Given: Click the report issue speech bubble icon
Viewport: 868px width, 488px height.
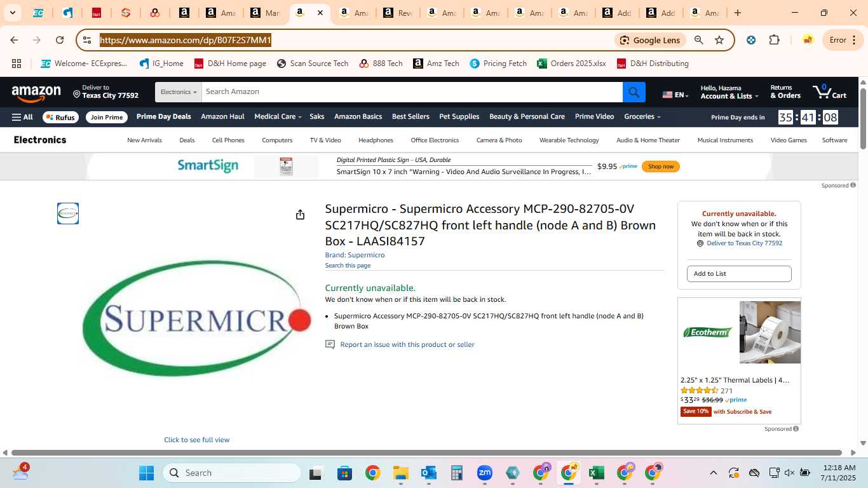Looking at the screenshot, I should click(330, 344).
